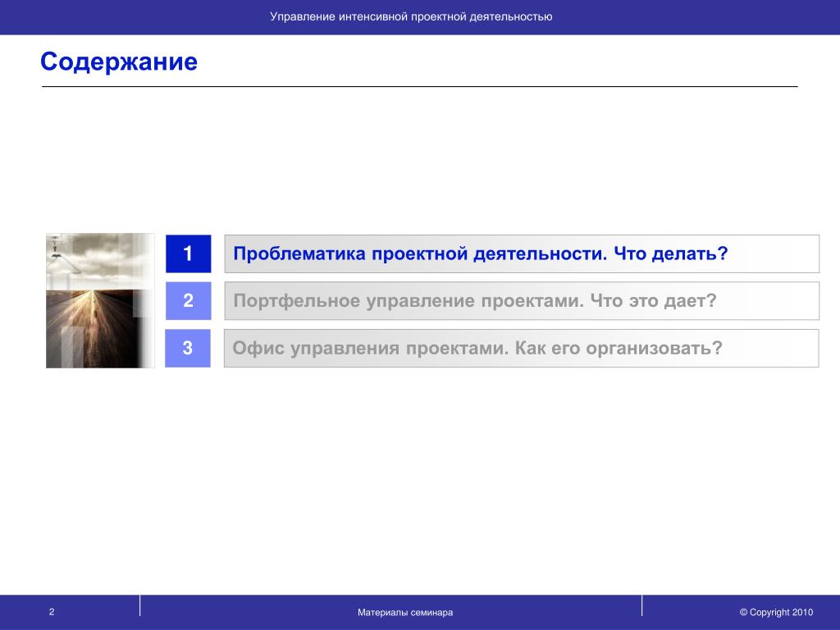Click the number 1 section box
Image resolution: width=840 pixels, height=630 pixels.
188,253
